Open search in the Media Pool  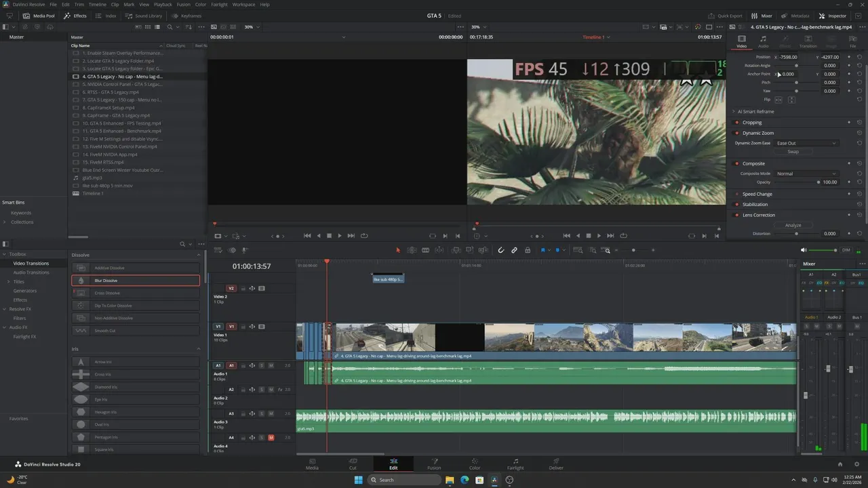click(170, 27)
